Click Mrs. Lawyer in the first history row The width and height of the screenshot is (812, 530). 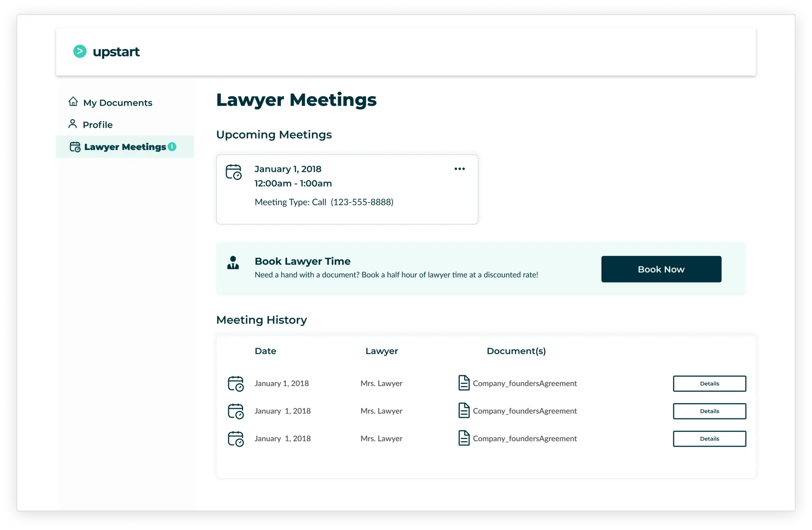tap(382, 383)
